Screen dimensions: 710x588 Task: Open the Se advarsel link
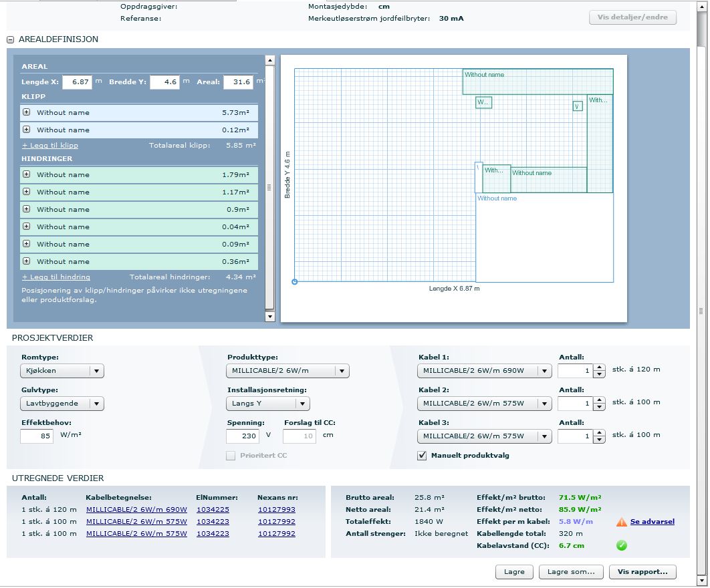pyautogui.click(x=652, y=522)
